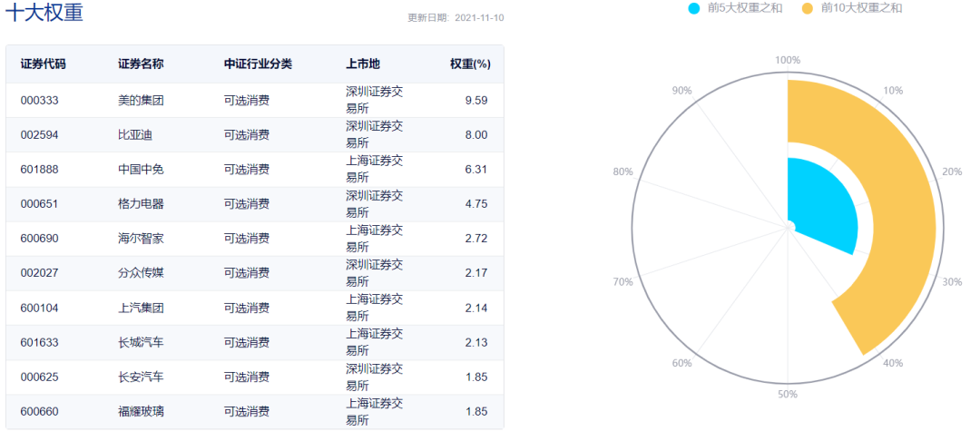
Task: Click 可选消费 in the 比亚迪 row
Action: pos(247,135)
